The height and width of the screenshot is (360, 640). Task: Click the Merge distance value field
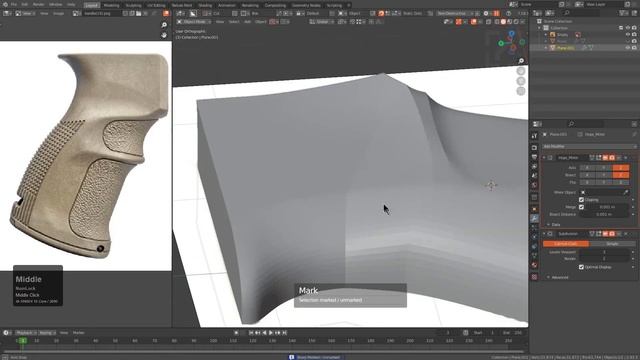tap(607, 207)
